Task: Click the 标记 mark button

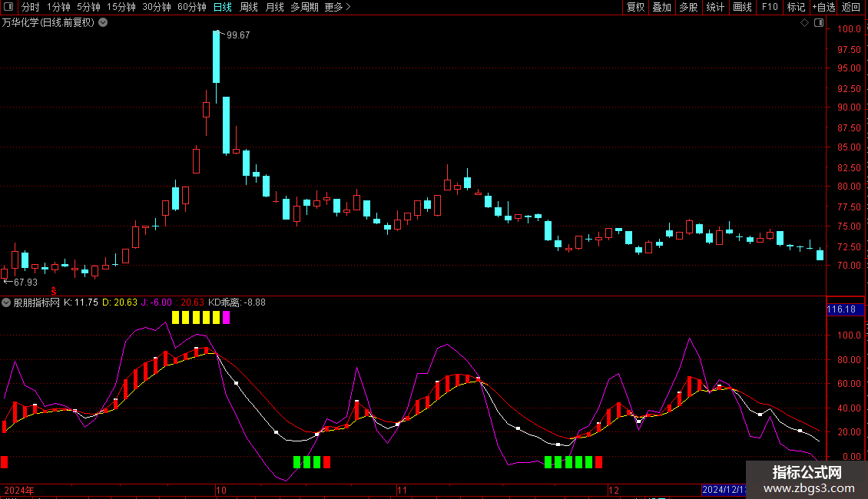Action: (x=796, y=7)
